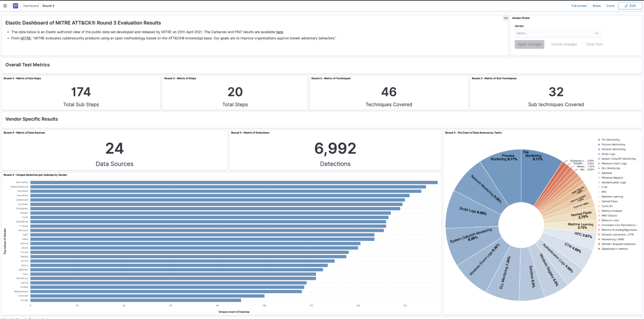Click Cancel changes button
Viewport: 644px width, 319px height.
[x=564, y=44]
